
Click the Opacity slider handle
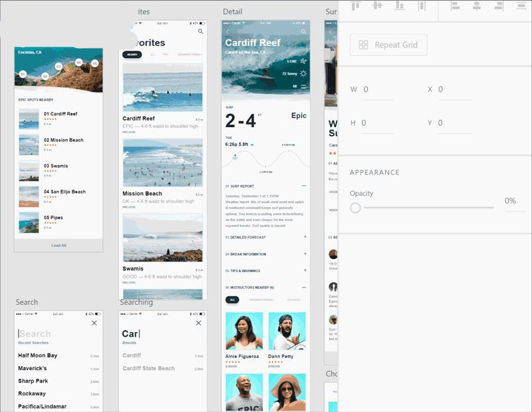pyautogui.click(x=355, y=208)
